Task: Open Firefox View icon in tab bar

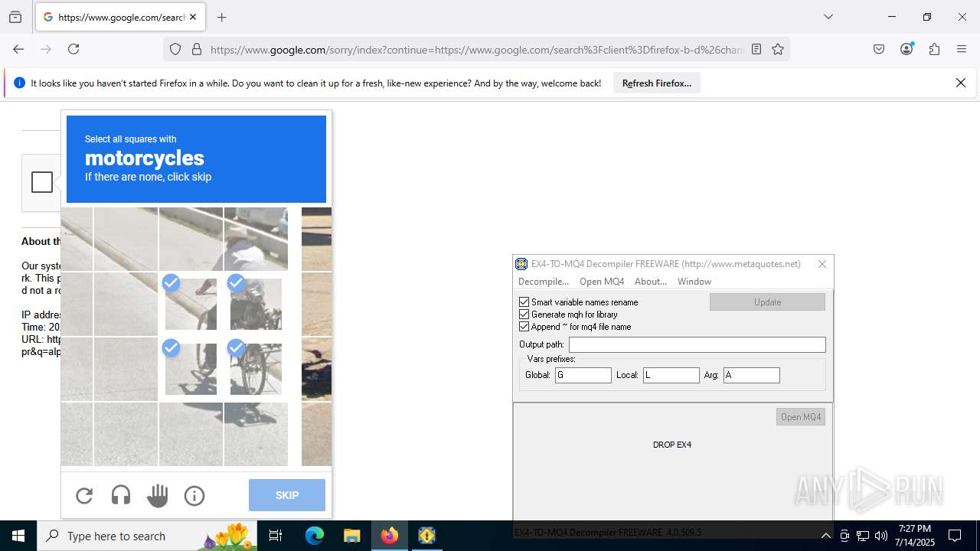Action: pos(15,17)
